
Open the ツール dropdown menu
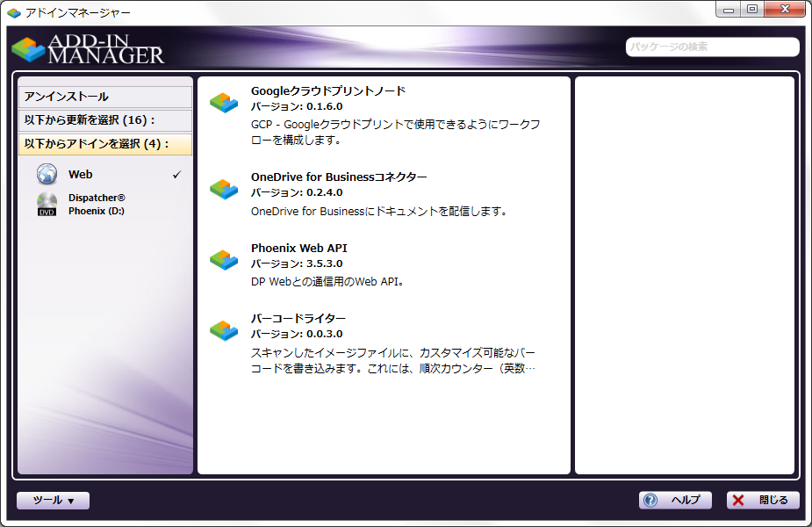click(53, 501)
